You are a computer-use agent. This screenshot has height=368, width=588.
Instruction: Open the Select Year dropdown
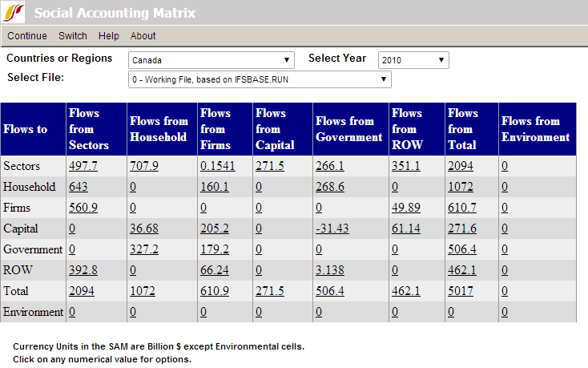pyautogui.click(x=413, y=60)
